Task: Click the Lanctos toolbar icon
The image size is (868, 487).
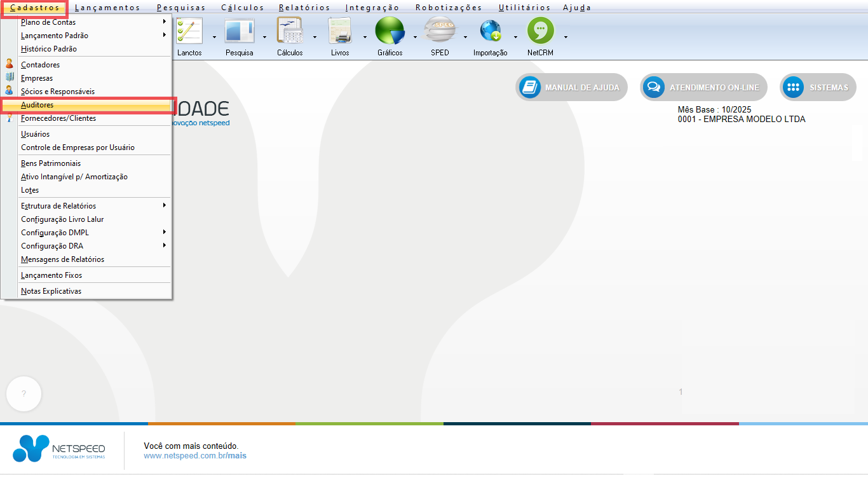Action: 189,31
